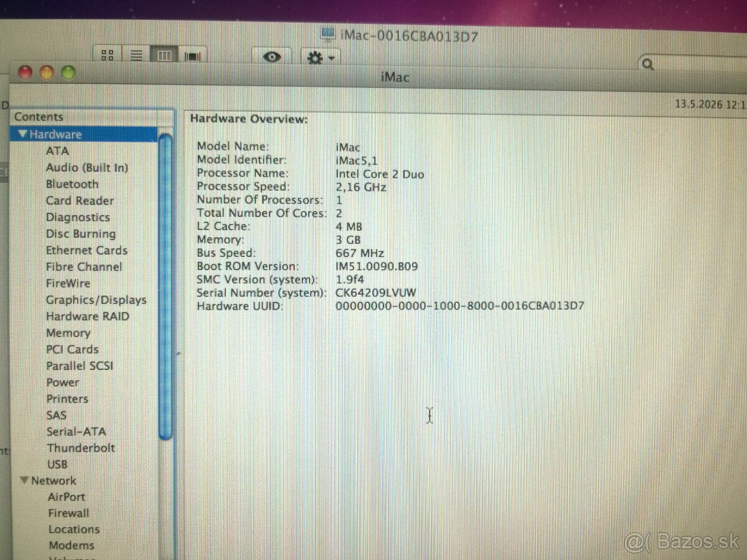The width and height of the screenshot is (747, 560).
Task: Switch Finder window to column view
Action: [164, 55]
